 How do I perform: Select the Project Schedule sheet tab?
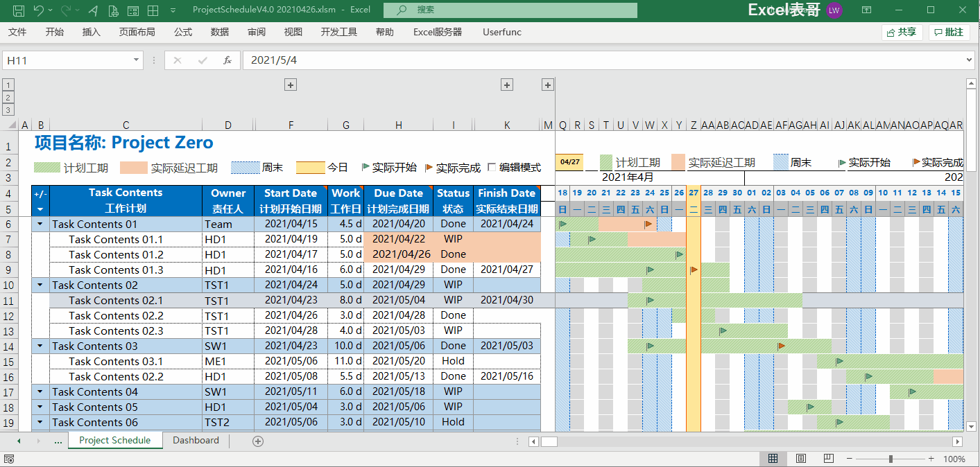point(115,440)
